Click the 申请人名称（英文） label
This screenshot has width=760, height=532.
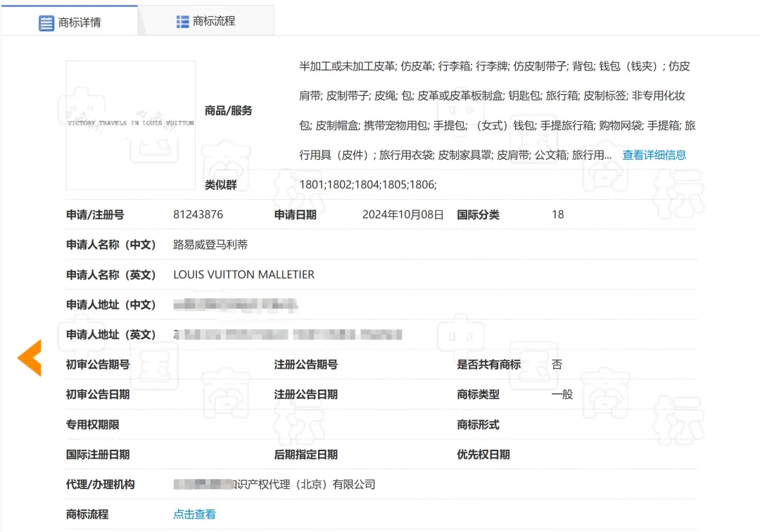tap(110, 274)
